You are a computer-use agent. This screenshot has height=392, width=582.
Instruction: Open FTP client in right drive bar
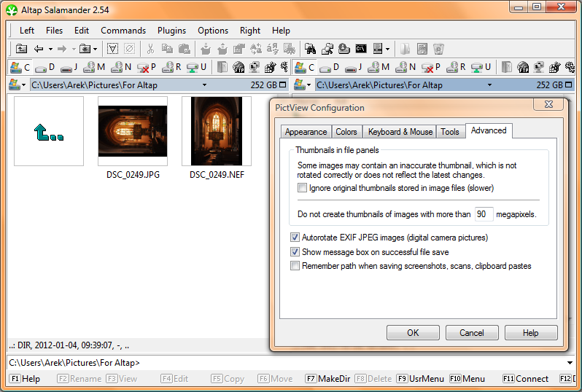click(x=523, y=67)
